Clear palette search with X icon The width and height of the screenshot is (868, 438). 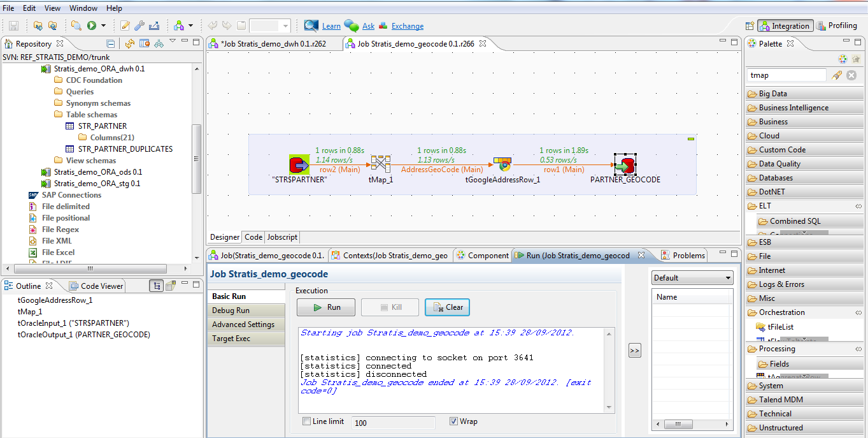coord(851,75)
